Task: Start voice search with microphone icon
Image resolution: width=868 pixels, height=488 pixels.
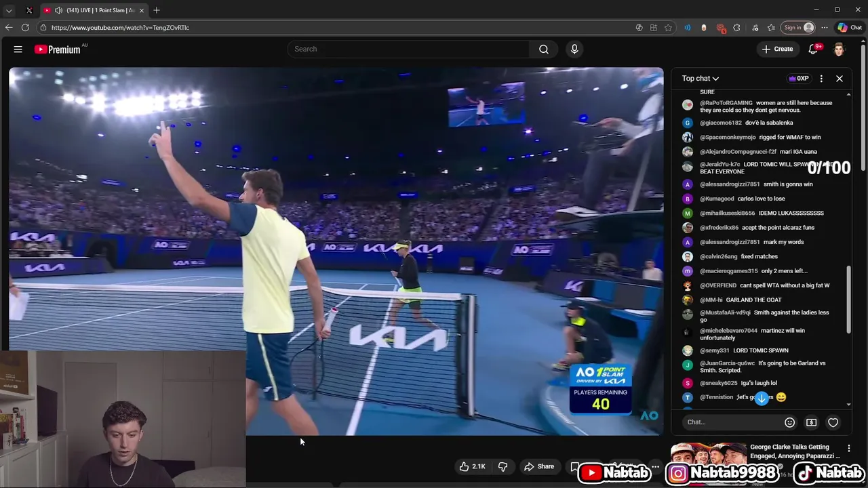Action: 574,49
